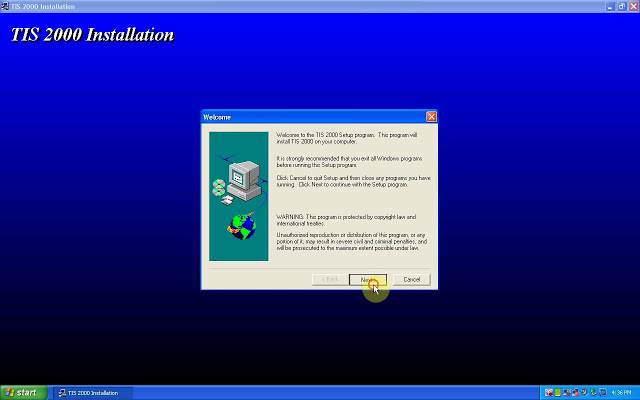Click the tray icon with the crescent shape
The width and height of the screenshot is (640, 400).
pos(584,392)
